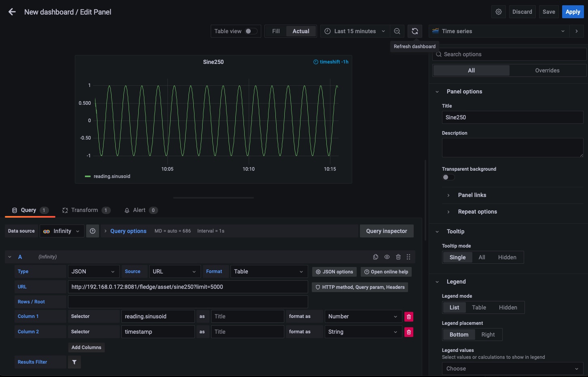Viewport: 588px width, 377px height.
Task: Open dashboard settings gear icon
Action: pyautogui.click(x=499, y=12)
